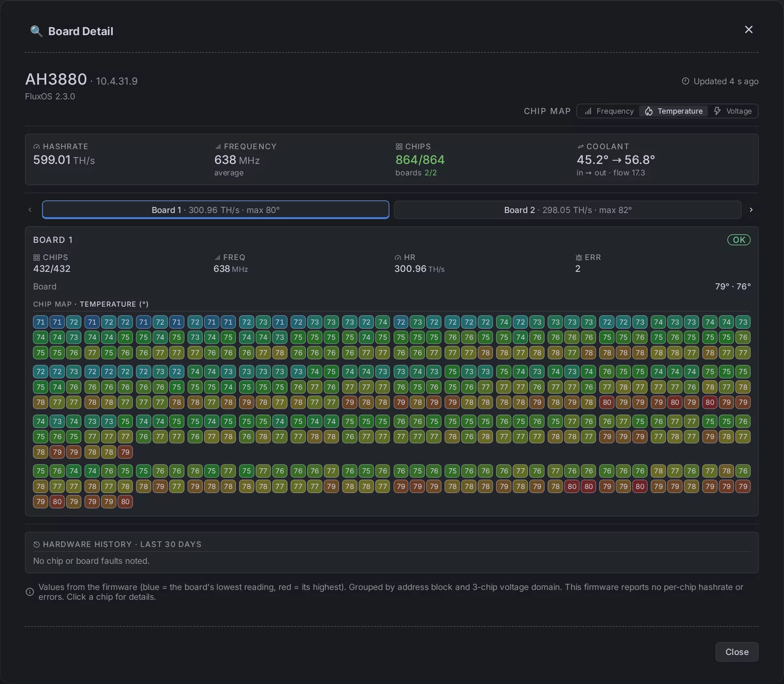Click the 300.96 TH/s value under HR

419,269
